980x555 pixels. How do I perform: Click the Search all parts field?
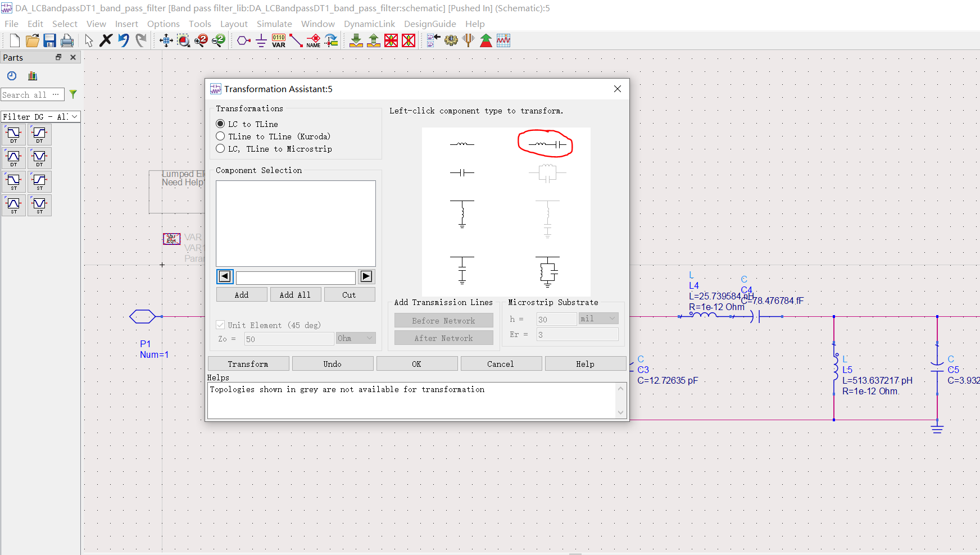32,95
